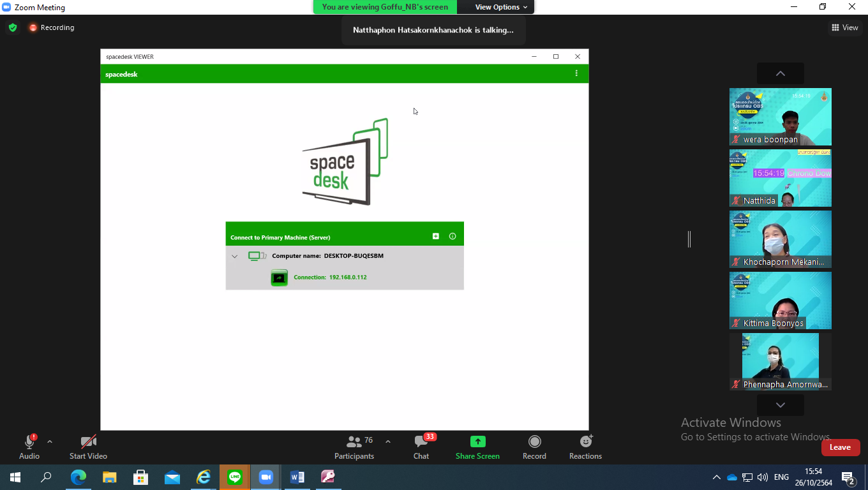The image size is (868, 490).
Task: Click the Computer name DESKTOP-BUQESBM text
Action: click(328, 256)
